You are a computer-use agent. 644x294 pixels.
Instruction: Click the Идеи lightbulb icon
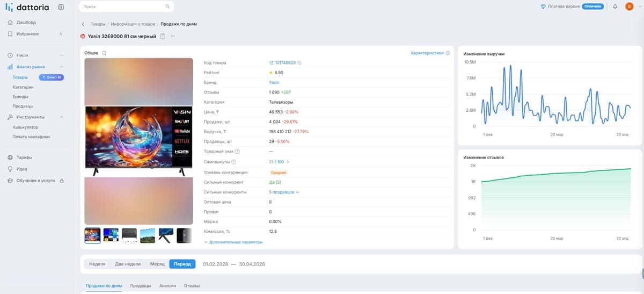[x=10, y=169]
